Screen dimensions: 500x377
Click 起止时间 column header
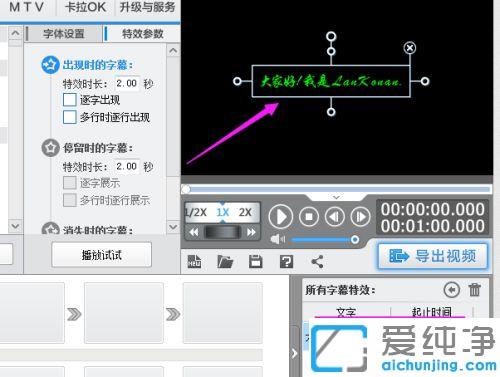pyautogui.click(x=431, y=312)
